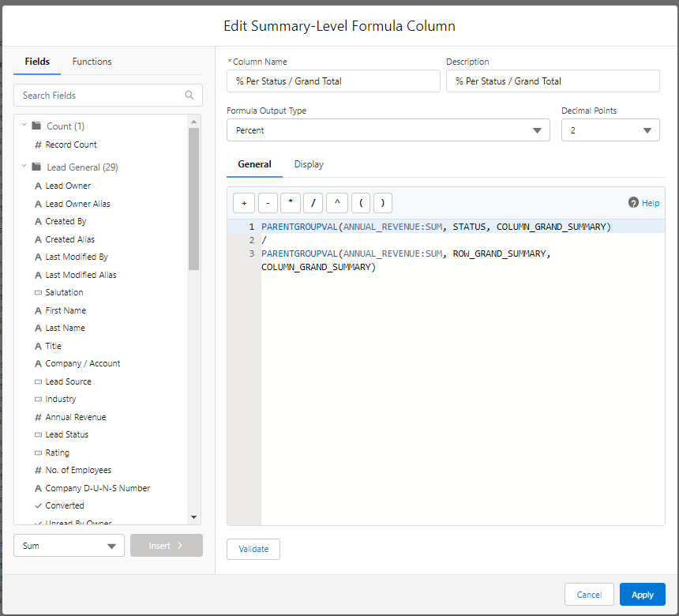The width and height of the screenshot is (679, 616).
Task: Insert the caret exponent operator
Action: coord(337,203)
